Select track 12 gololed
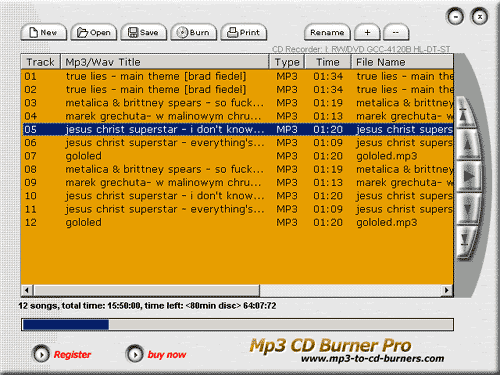This screenshot has width=500, height=375. tap(237, 222)
